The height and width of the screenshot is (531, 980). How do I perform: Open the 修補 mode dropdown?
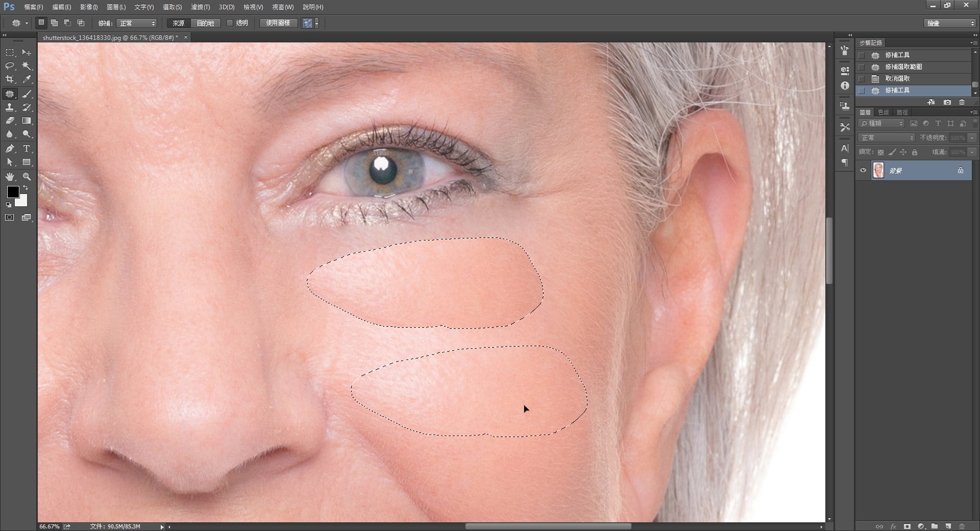pyautogui.click(x=137, y=23)
